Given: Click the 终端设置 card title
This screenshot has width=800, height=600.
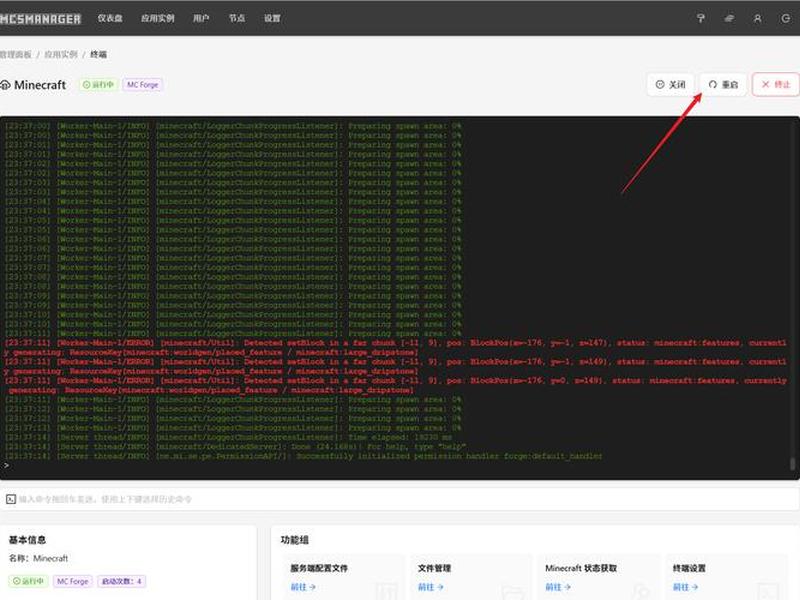Looking at the screenshot, I should coord(689,568).
